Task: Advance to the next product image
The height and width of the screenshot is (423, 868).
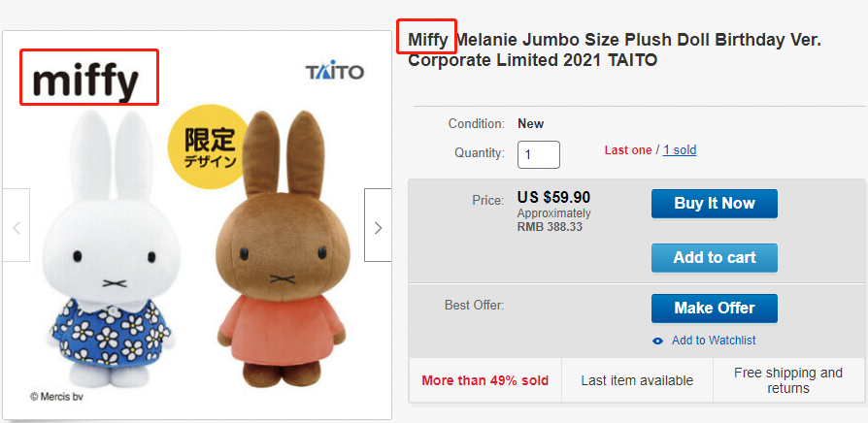Action: (378, 227)
